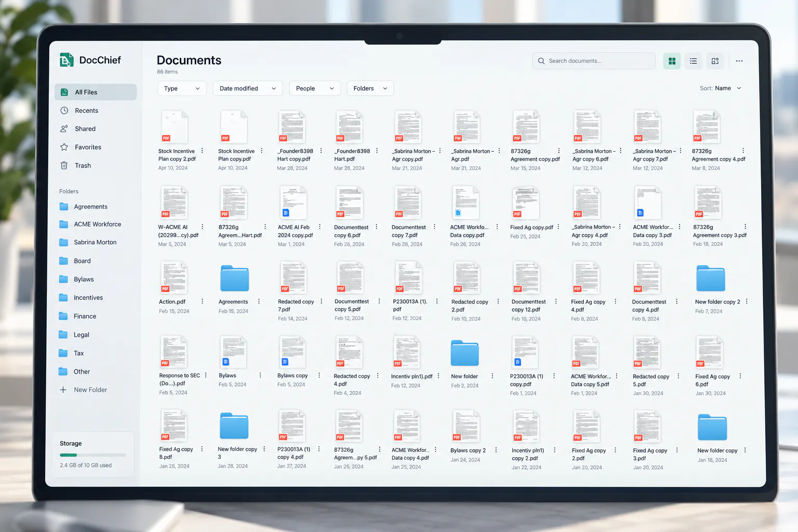Switch to list view icon
798x532 pixels.
(693, 61)
